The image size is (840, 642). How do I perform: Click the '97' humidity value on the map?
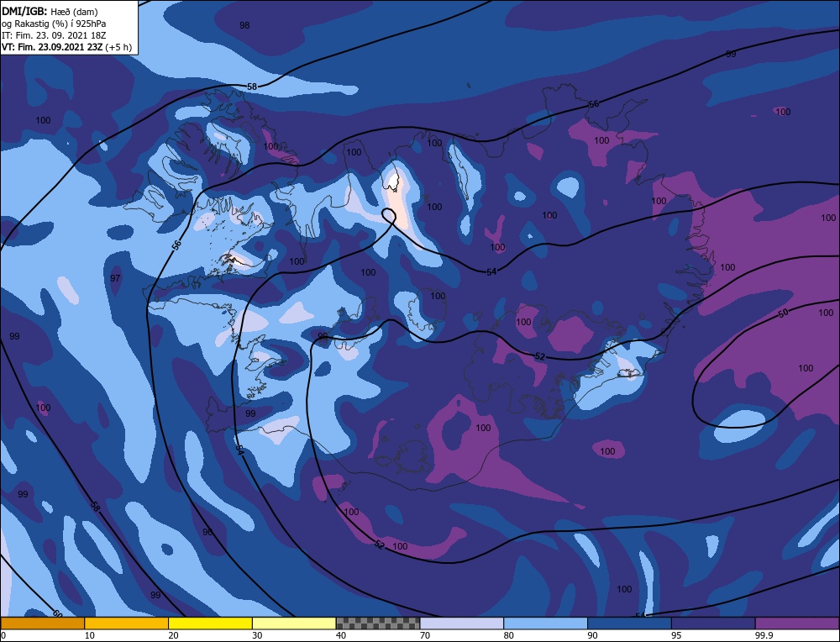point(114,278)
